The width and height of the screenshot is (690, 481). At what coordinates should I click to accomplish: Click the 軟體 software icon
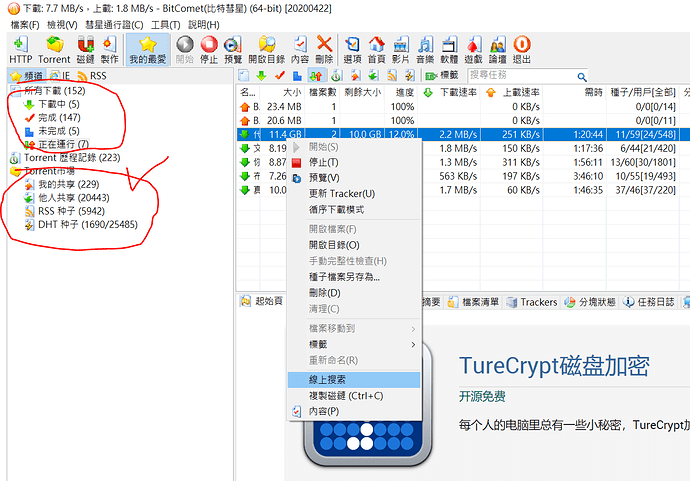tap(449, 50)
